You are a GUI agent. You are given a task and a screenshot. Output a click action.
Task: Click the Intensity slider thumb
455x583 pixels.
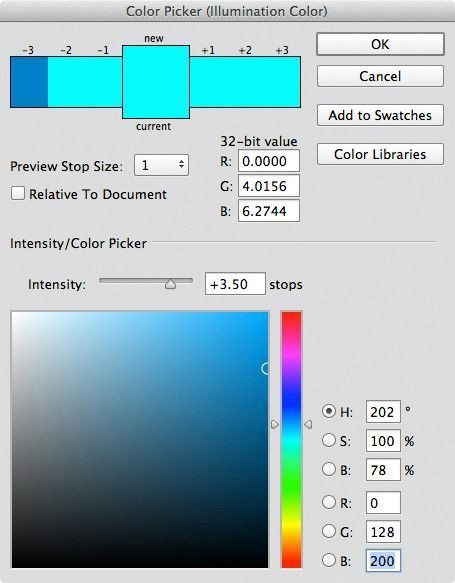(170, 284)
